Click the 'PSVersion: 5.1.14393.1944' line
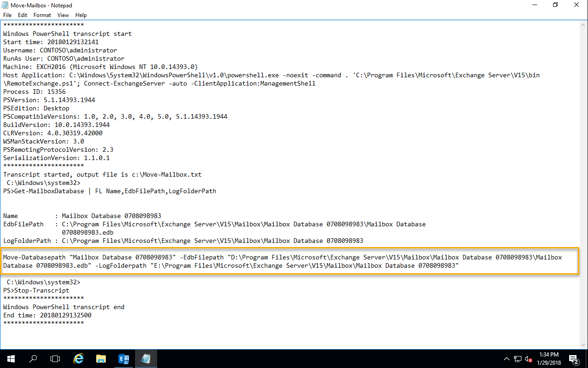This screenshot has width=588, height=368. (49, 100)
